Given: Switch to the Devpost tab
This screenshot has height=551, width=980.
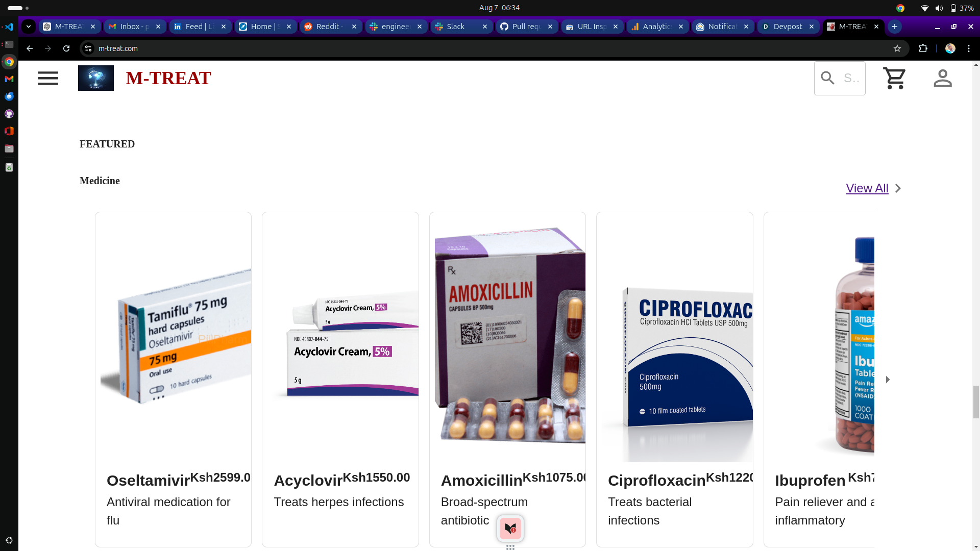Looking at the screenshot, I should pos(789,27).
